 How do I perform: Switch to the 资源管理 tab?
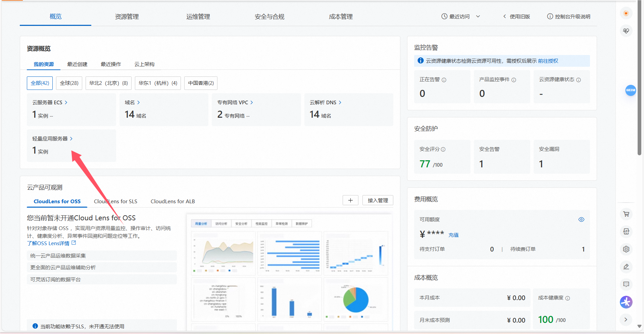pos(127,17)
